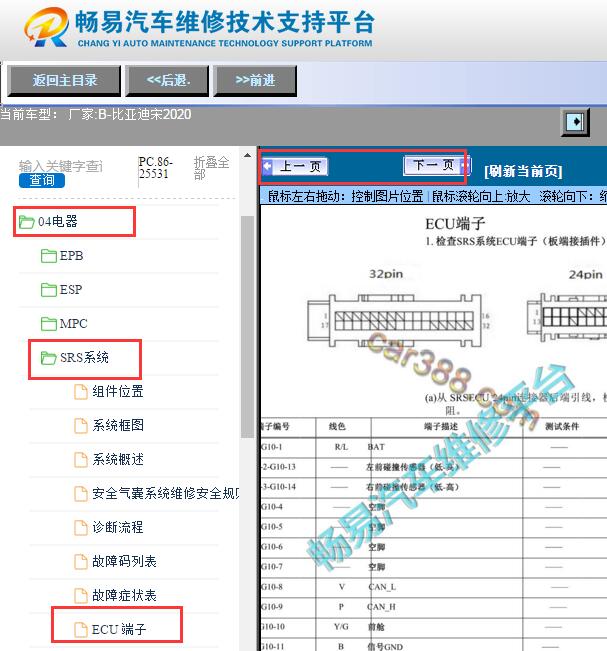The image size is (607, 651).
Task: Click the SRS系统 open folder icon
Action: (x=49, y=357)
